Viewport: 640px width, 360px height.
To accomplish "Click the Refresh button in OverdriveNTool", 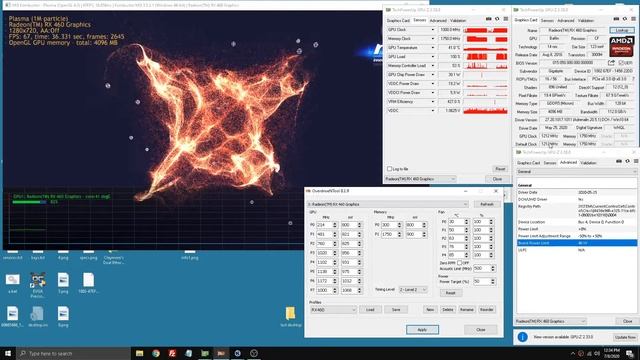I will (487, 204).
